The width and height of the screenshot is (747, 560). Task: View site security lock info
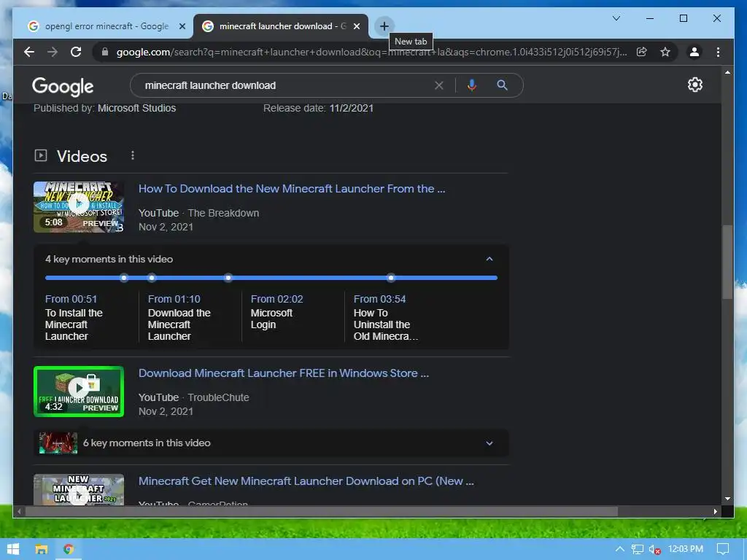click(x=105, y=52)
